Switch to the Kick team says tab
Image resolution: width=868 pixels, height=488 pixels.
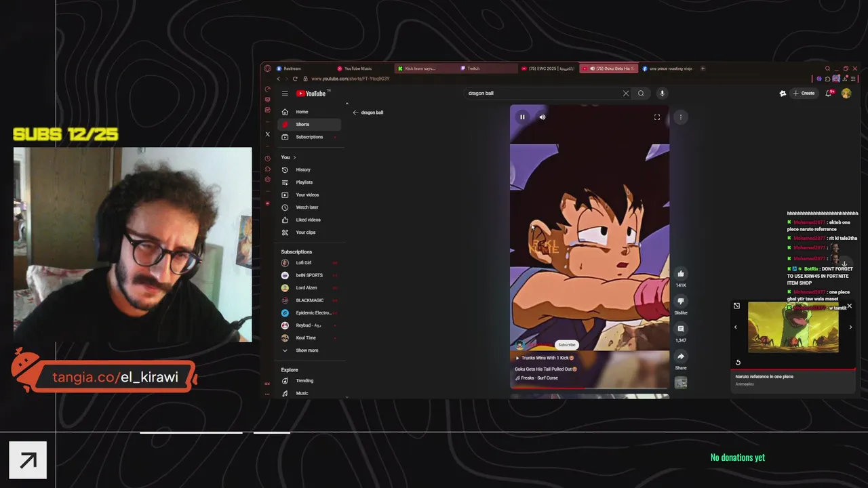426,68
